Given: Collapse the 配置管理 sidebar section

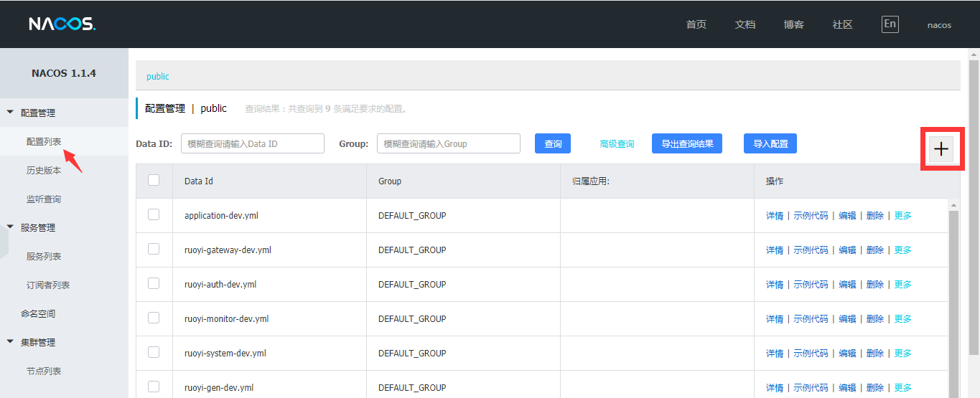Looking at the screenshot, I should coord(10,113).
